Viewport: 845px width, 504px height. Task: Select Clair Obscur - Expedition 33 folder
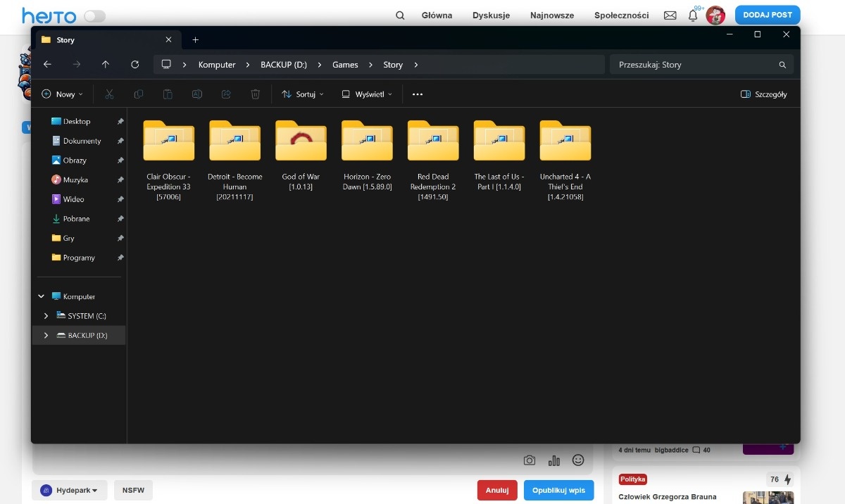(x=168, y=160)
